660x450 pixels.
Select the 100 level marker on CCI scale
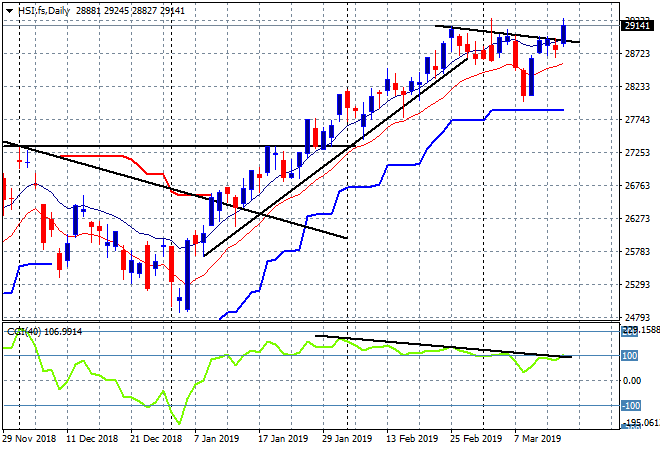(x=630, y=356)
